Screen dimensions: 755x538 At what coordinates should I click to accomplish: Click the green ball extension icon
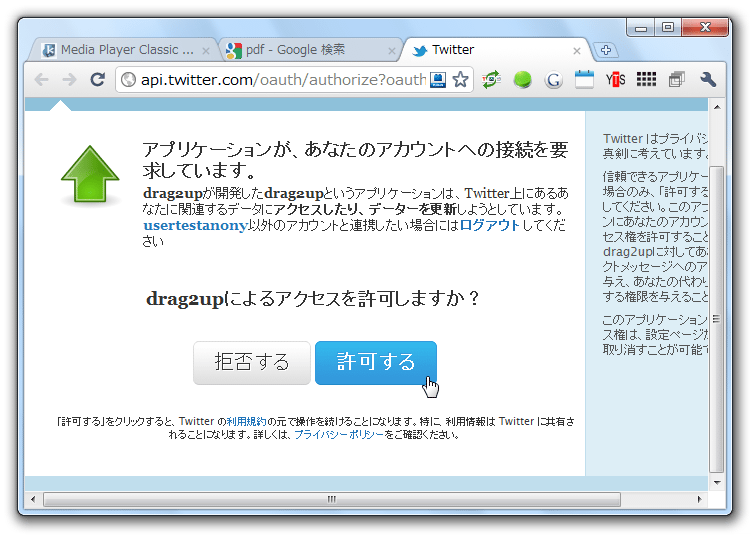tap(522, 79)
